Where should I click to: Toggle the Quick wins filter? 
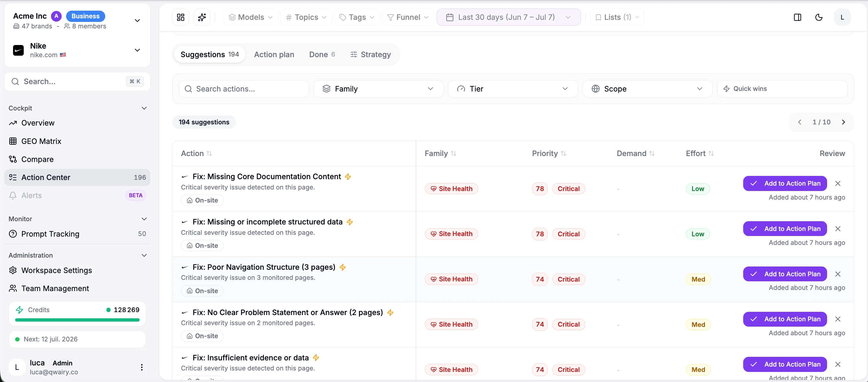click(782, 89)
